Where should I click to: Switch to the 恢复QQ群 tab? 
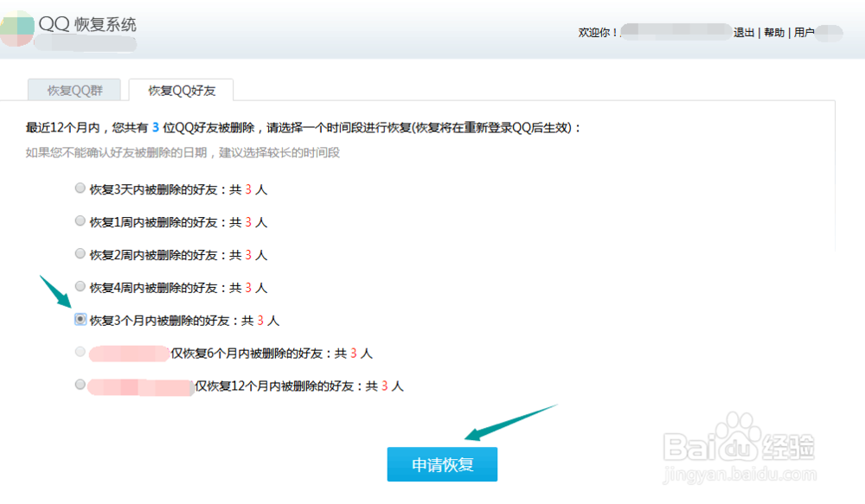[x=74, y=91]
